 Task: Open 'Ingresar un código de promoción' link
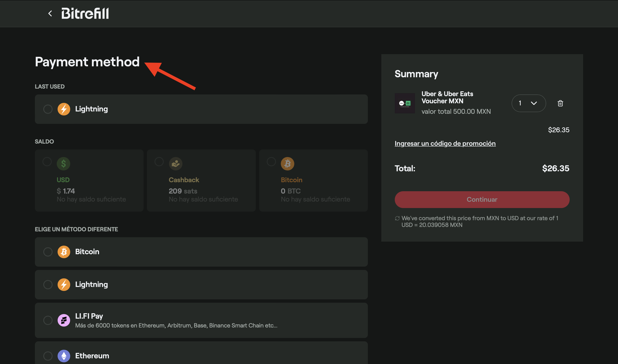445,144
